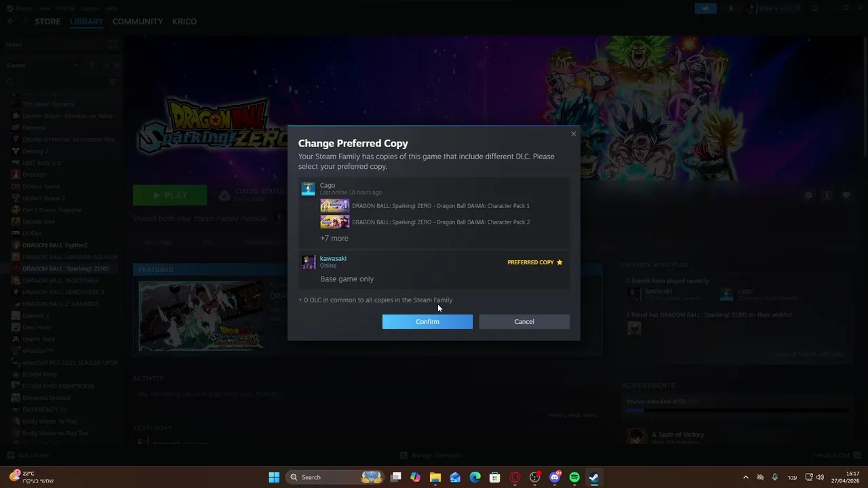Click the microphone tray icon
The height and width of the screenshot is (488, 868).
[775, 477]
